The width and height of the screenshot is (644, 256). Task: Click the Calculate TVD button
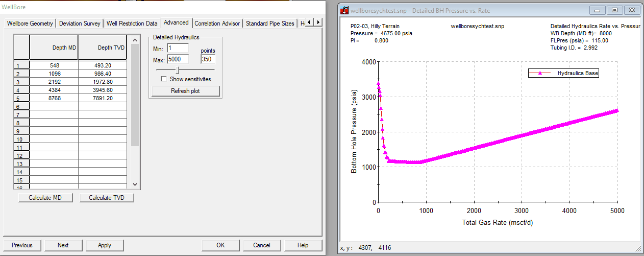point(107,198)
